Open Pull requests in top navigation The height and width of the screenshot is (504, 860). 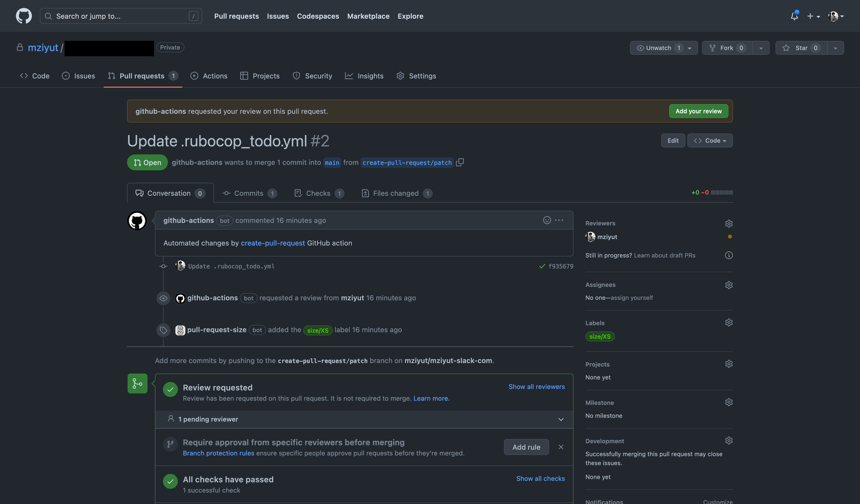pos(236,16)
